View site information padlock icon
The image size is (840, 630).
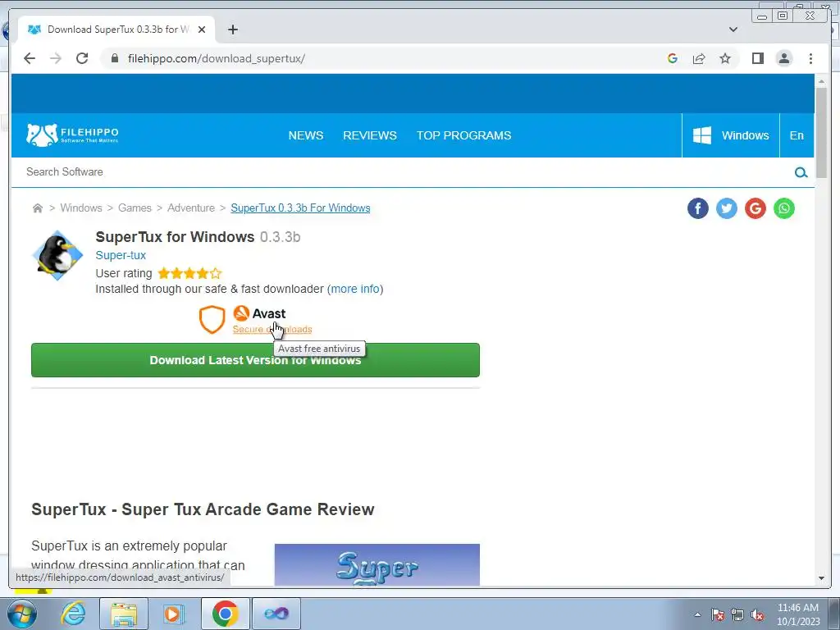(114, 58)
